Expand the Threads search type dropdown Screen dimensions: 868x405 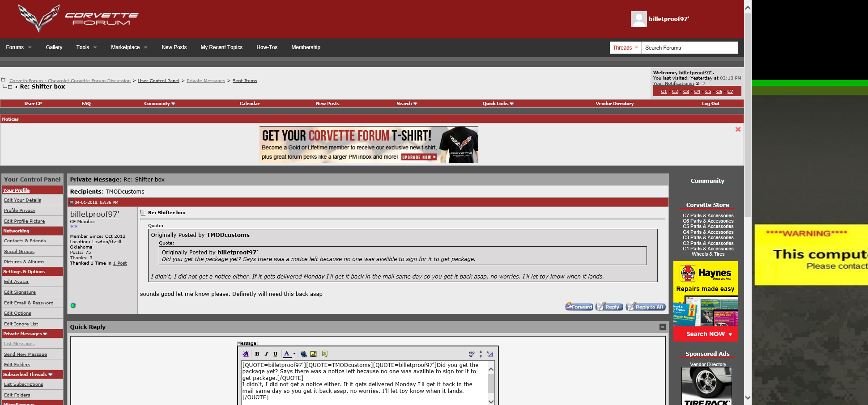(x=625, y=48)
